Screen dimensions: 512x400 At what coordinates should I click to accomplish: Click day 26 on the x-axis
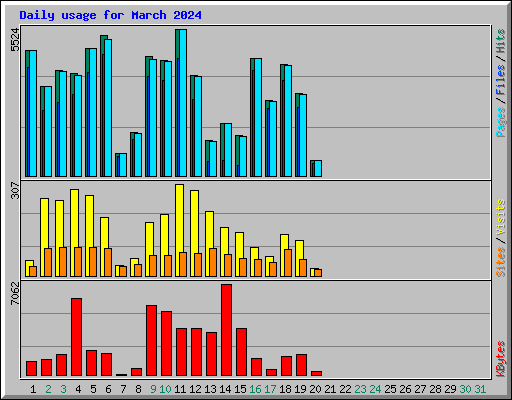pyautogui.click(x=405, y=389)
